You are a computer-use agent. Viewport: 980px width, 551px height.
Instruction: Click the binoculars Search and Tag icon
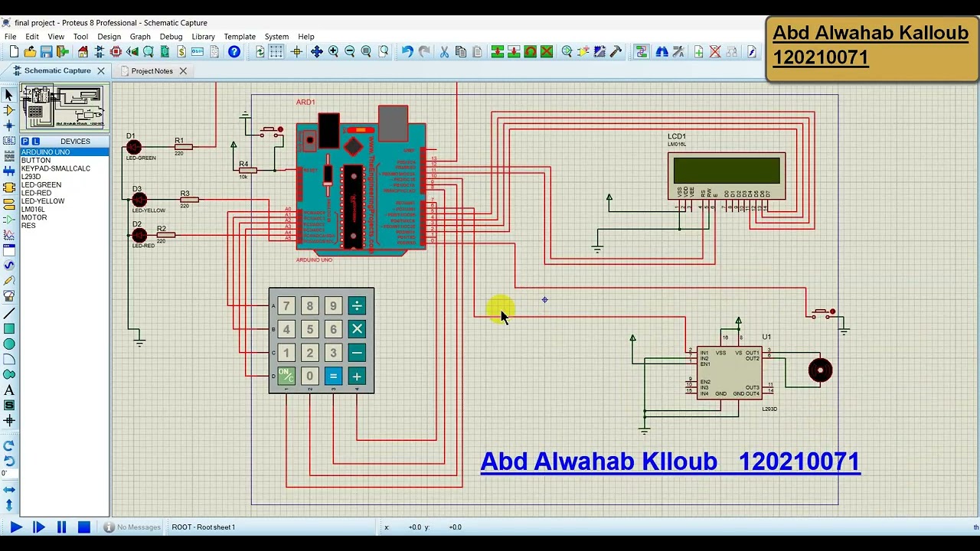click(661, 52)
